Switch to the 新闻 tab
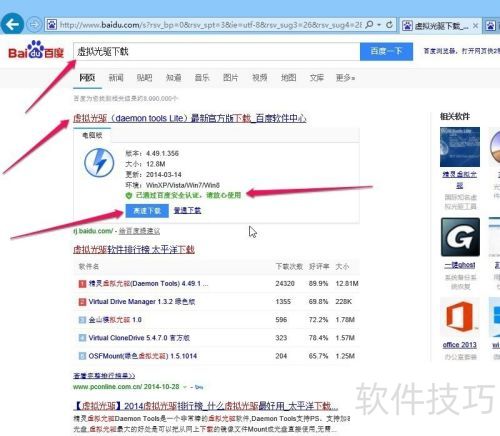This screenshot has width=500, height=436. (x=116, y=78)
